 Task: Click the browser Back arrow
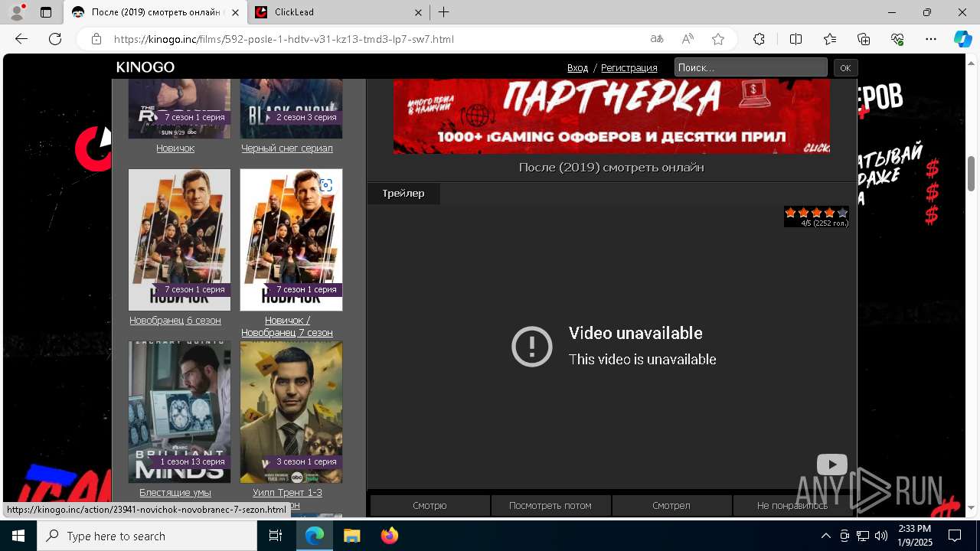point(21,39)
